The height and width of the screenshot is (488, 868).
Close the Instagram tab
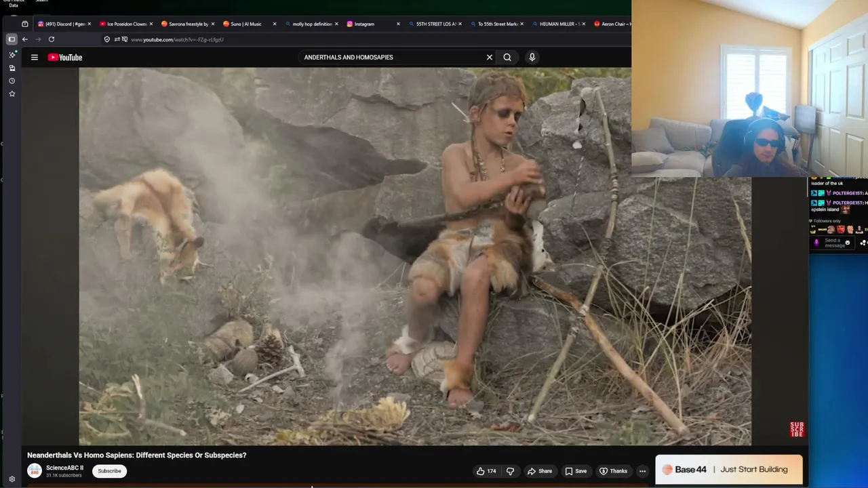[398, 24]
